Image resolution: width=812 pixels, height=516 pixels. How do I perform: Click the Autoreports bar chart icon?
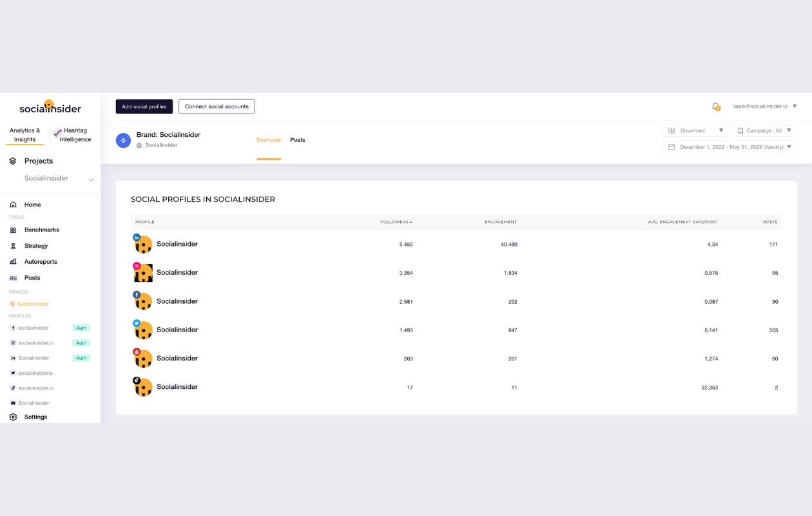point(13,262)
